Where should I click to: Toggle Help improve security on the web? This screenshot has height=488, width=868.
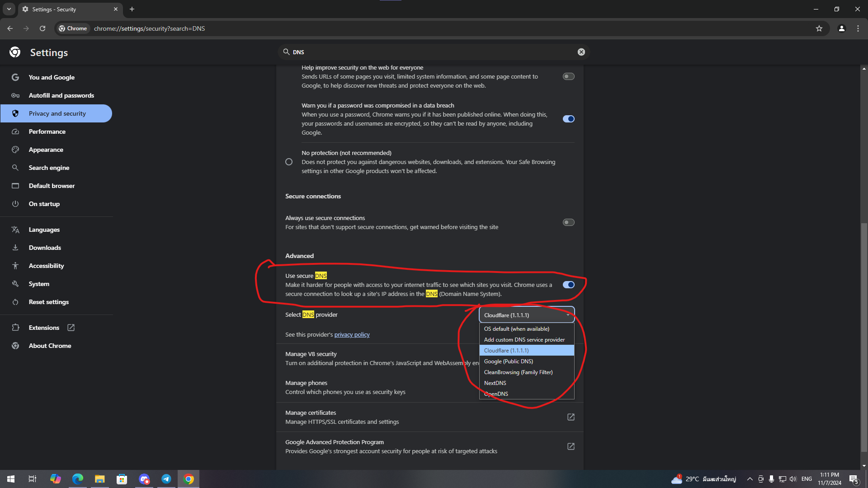coord(568,76)
